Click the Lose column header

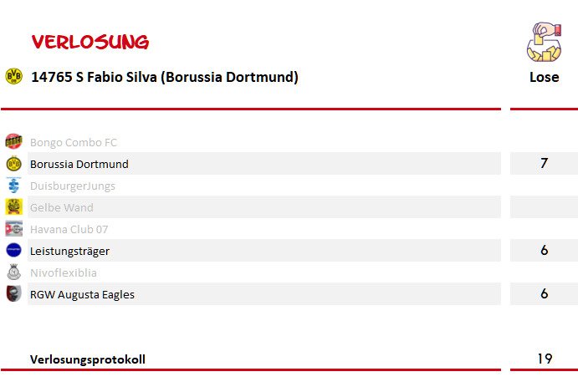pyautogui.click(x=544, y=77)
